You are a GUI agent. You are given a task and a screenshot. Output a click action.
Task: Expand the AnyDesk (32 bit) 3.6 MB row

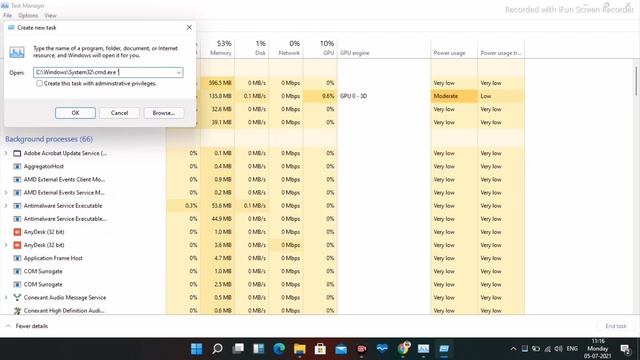pyautogui.click(x=6, y=245)
